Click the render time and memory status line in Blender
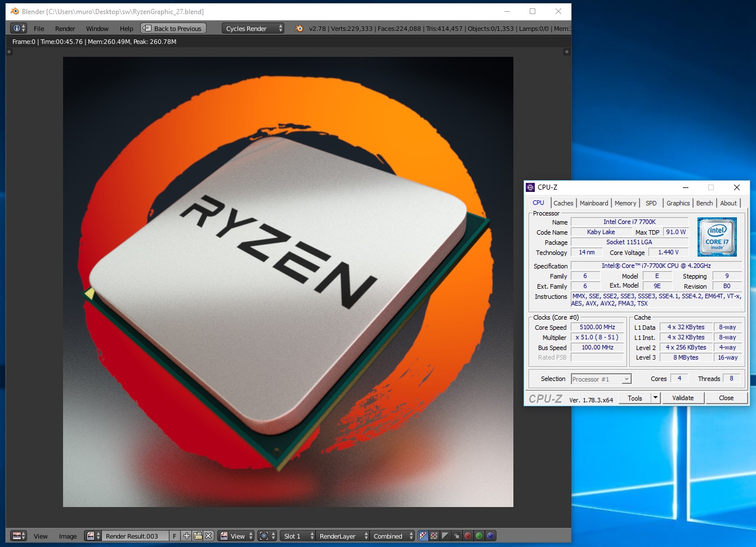 (x=95, y=42)
